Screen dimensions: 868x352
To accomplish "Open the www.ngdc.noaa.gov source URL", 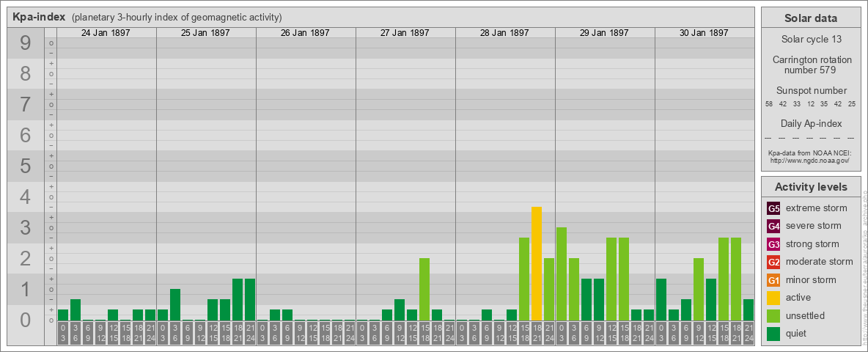I will pos(810,160).
